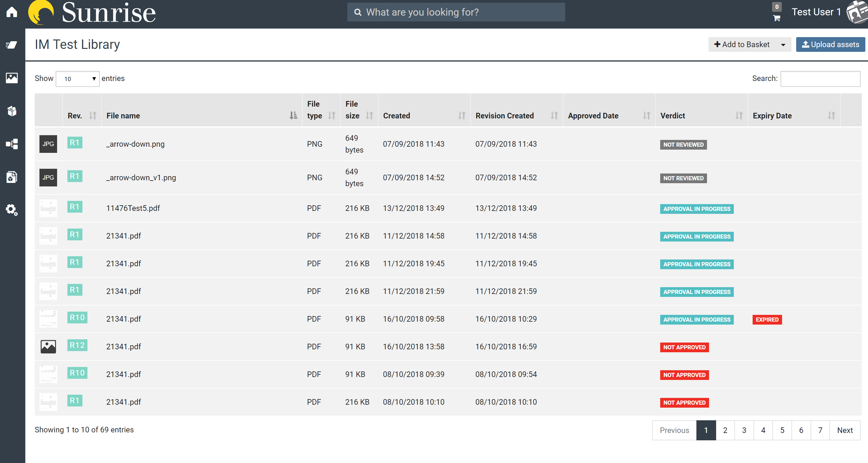Go to page 3 of results
This screenshot has height=463, width=868.
[744, 430]
